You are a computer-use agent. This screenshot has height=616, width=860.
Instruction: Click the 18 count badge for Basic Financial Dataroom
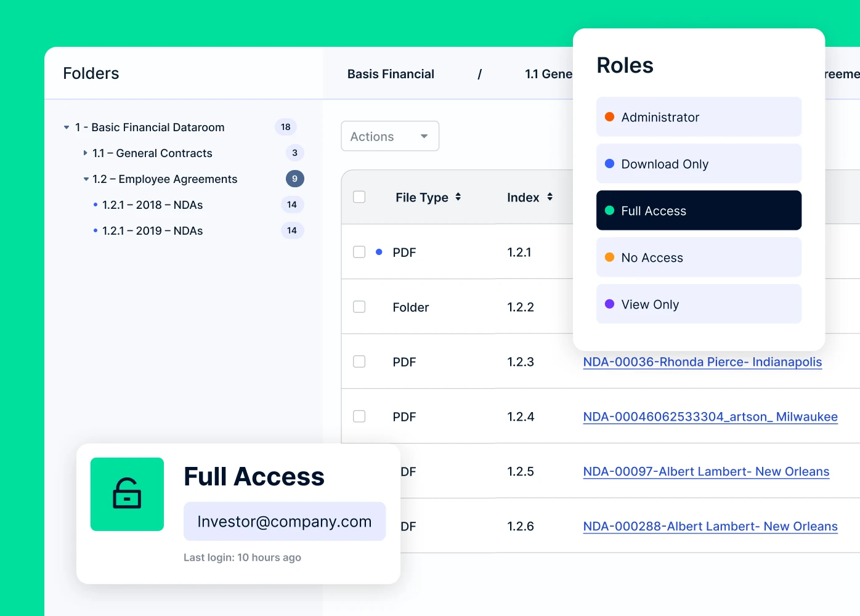tap(285, 127)
